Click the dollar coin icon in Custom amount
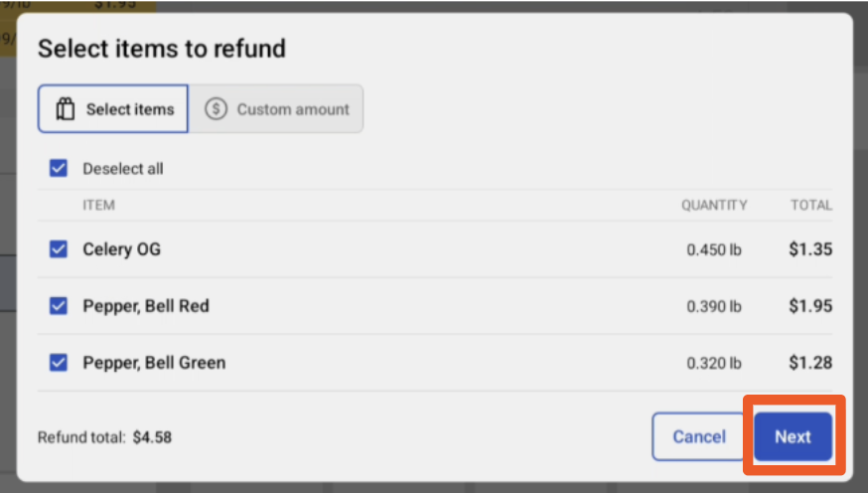 (216, 109)
